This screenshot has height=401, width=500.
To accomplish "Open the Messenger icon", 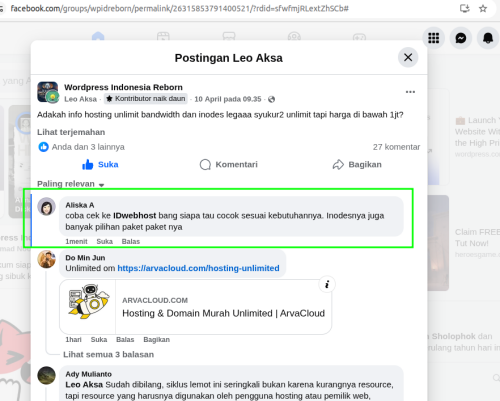I will click(x=461, y=38).
